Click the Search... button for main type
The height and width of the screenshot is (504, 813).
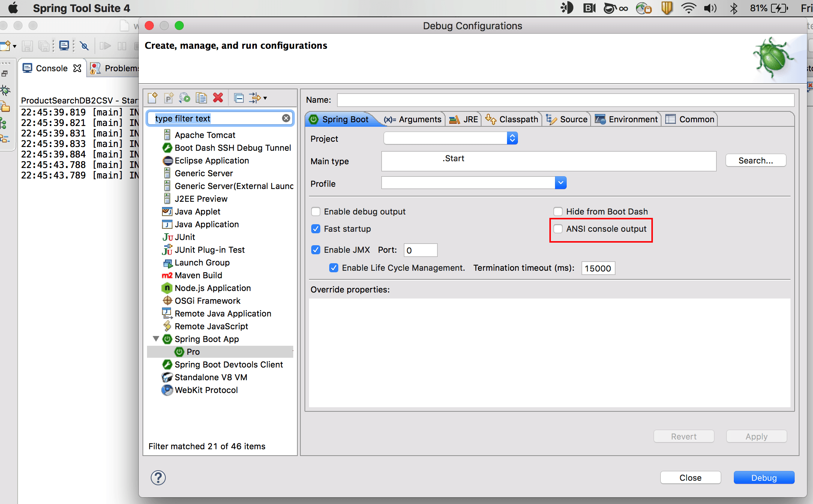point(755,160)
